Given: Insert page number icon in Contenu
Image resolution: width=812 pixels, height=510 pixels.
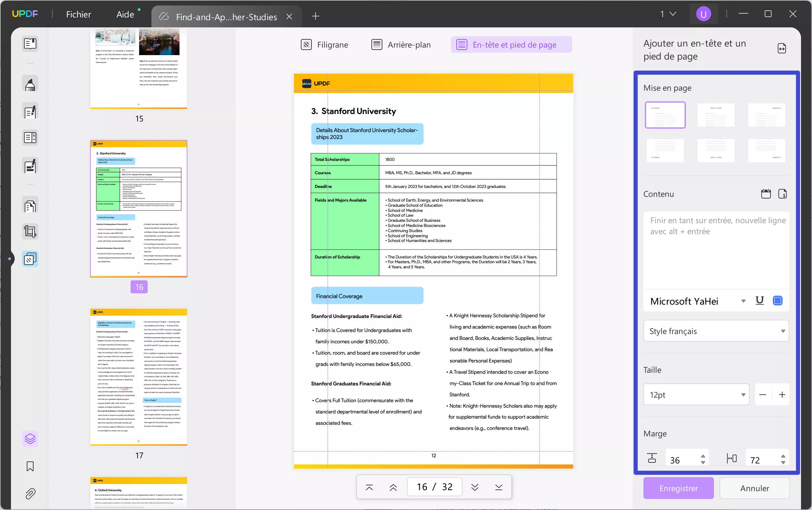Looking at the screenshot, I should point(783,194).
